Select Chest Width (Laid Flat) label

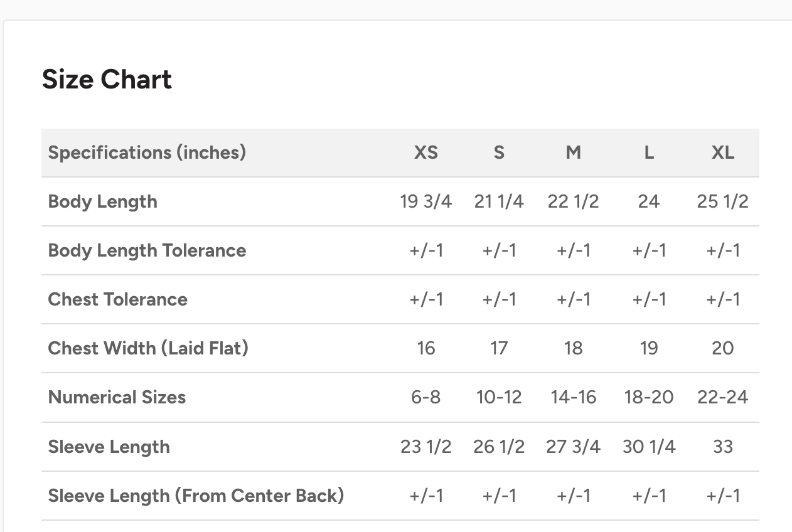click(148, 348)
